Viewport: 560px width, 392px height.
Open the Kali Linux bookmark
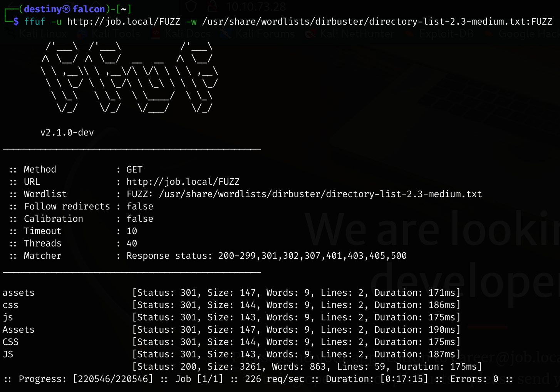click(x=42, y=34)
